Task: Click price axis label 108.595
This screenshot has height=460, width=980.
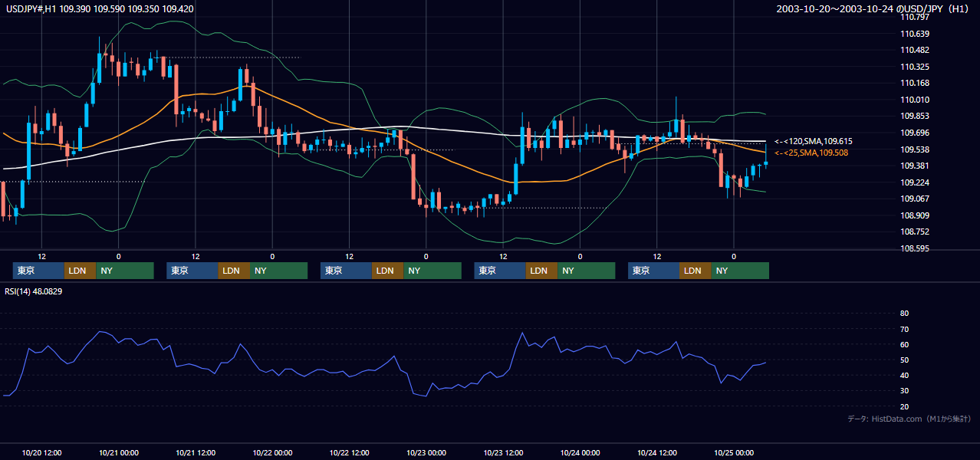Action: pos(915,248)
